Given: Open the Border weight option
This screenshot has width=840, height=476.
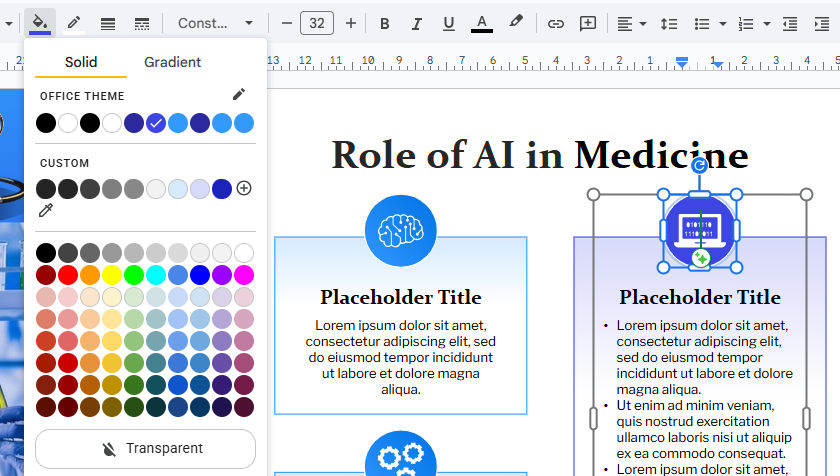Looking at the screenshot, I should (x=108, y=24).
